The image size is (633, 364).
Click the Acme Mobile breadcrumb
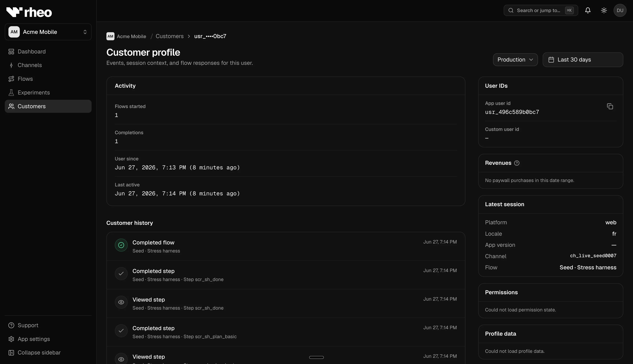pos(126,36)
